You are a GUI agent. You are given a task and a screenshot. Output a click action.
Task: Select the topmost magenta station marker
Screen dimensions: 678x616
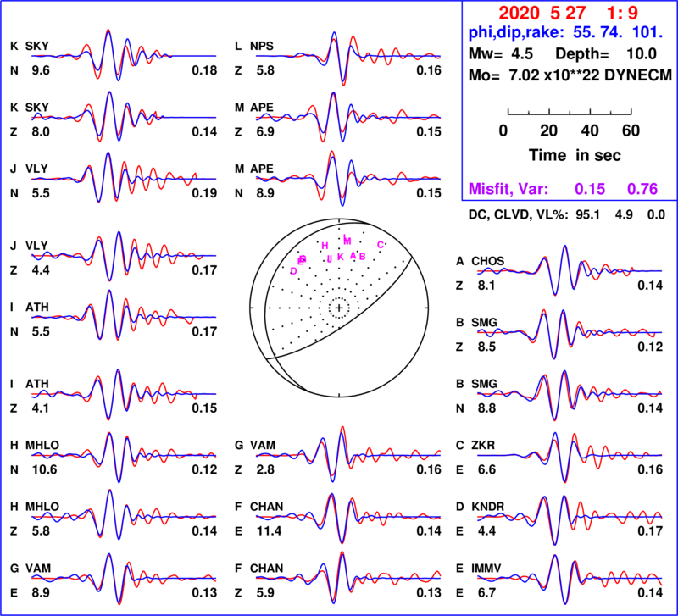pos(347,240)
